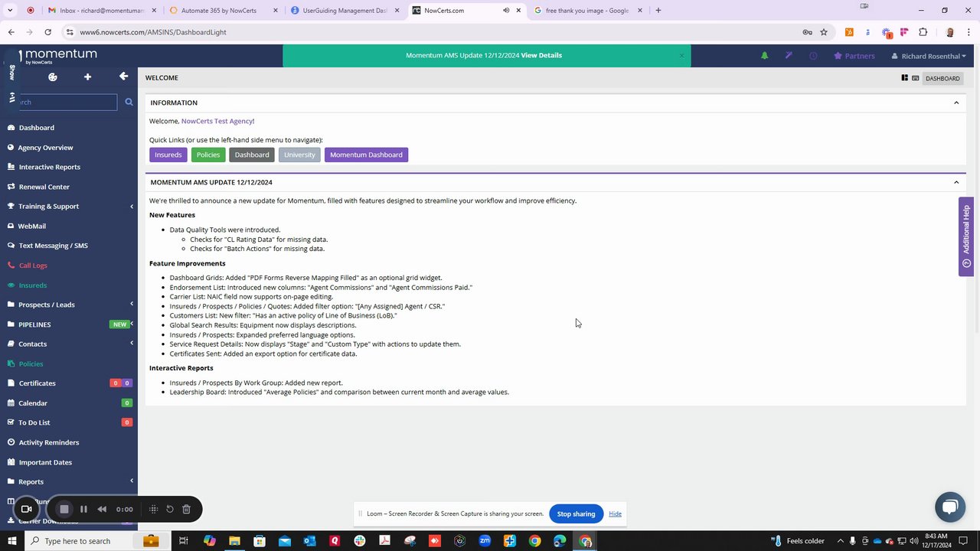This screenshot has width=980, height=551.
Task: Open the palette theme icon in sidebar header
Action: [x=52, y=77]
